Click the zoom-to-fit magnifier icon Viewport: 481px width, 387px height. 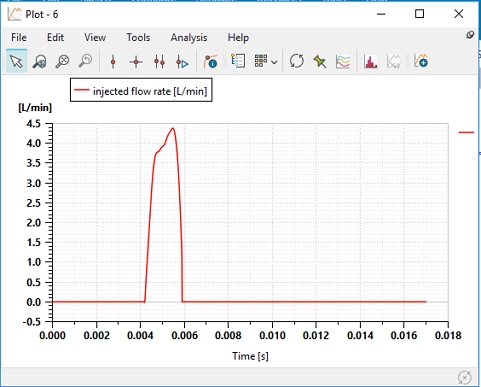click(x=62, y=61)
